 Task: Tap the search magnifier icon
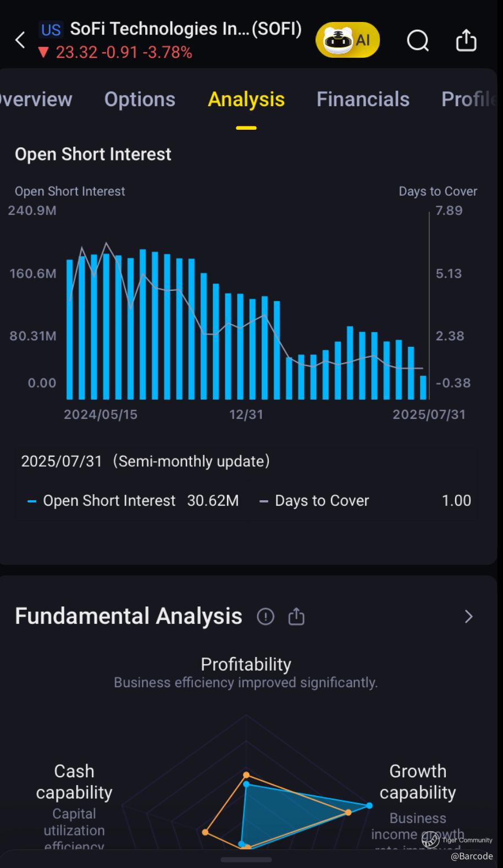click(418, 40)
